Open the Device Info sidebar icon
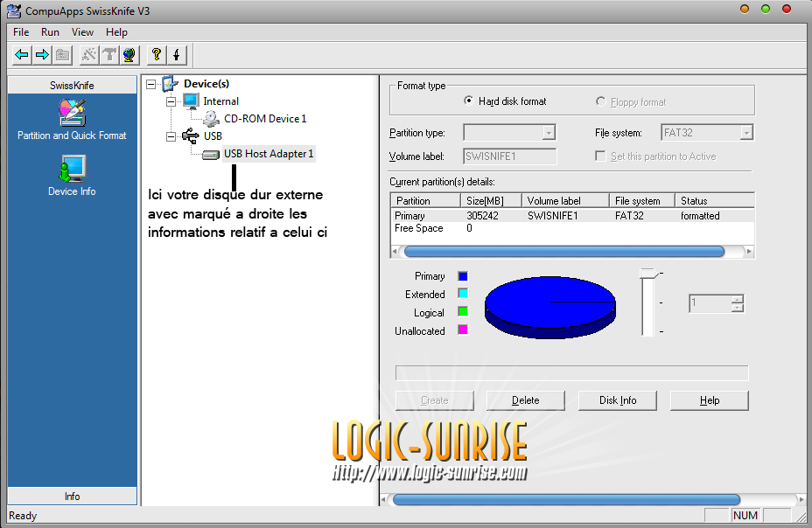Image resolution: width=812 pixels, height=528 pixels. tap(72, 169)
